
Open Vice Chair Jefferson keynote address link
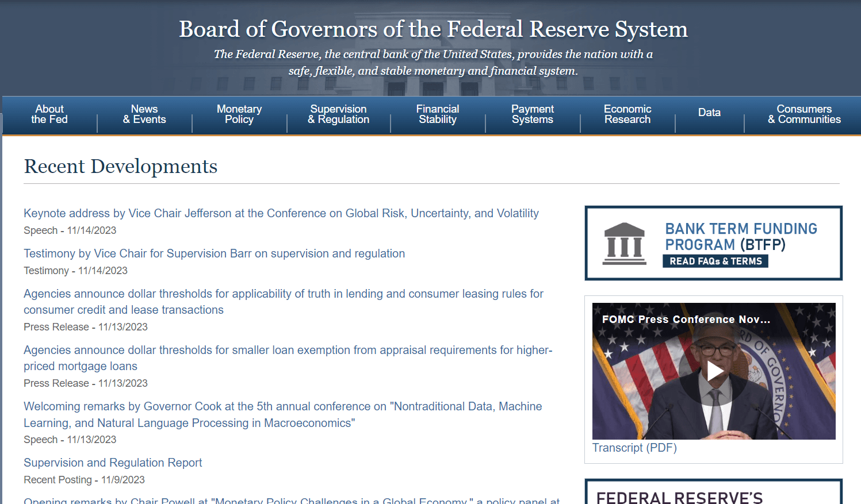(281, 213)
